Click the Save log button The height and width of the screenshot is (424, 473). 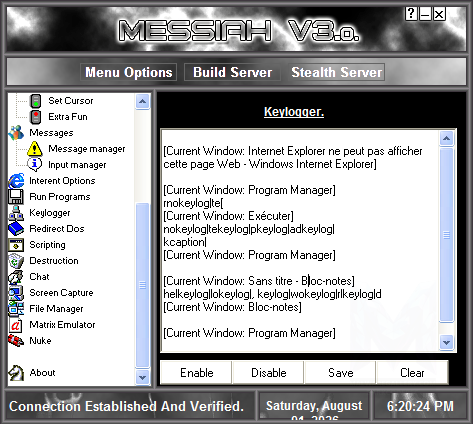point(340,373)
